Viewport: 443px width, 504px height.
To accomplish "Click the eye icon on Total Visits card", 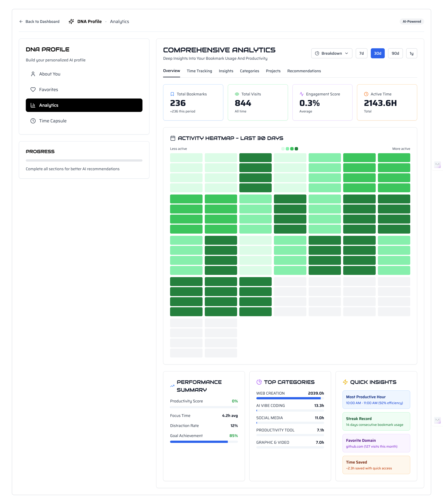I will click(237, 94).
